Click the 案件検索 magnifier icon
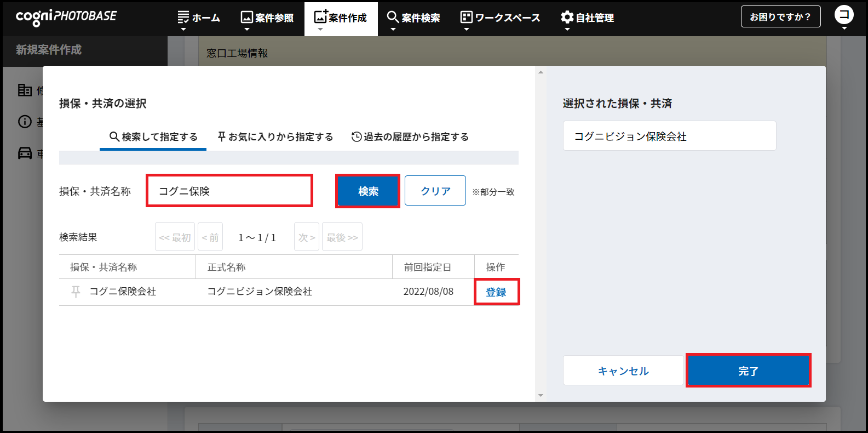868x433 pixels. 393,16
